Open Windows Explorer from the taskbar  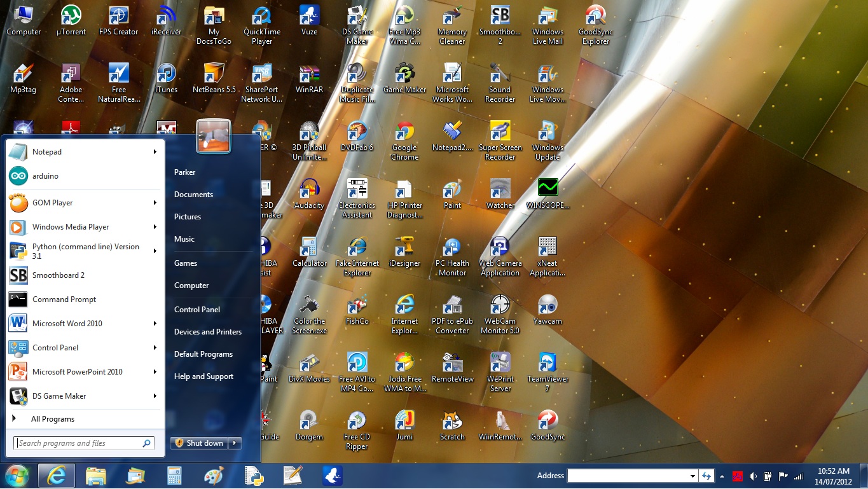coord(96,476)
